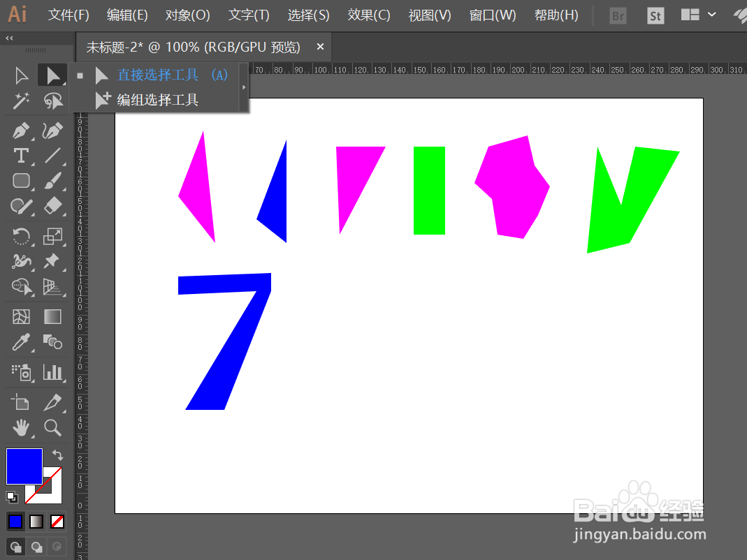Select the Rounded Rectangle tool
This screenshot has width=747, height=560.
coord(21,181)
